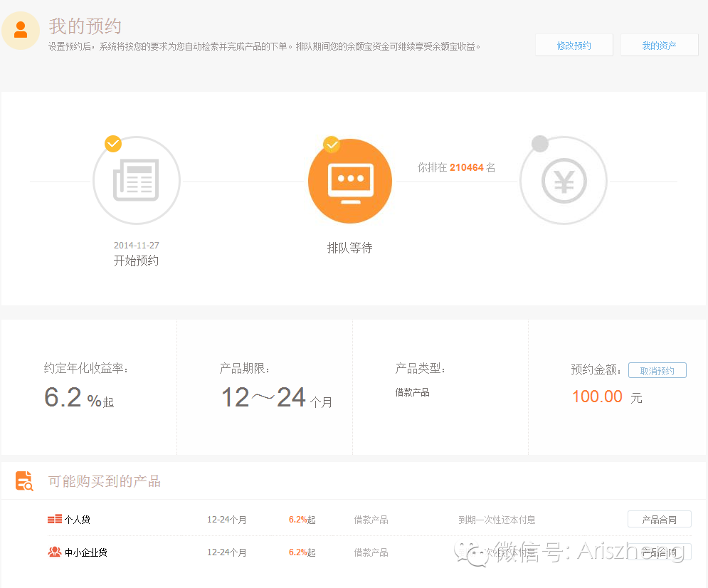The height and width of the screenshot is (588, 708).
Task: Click the queue rank number 210464
Action: pos(467,167)
